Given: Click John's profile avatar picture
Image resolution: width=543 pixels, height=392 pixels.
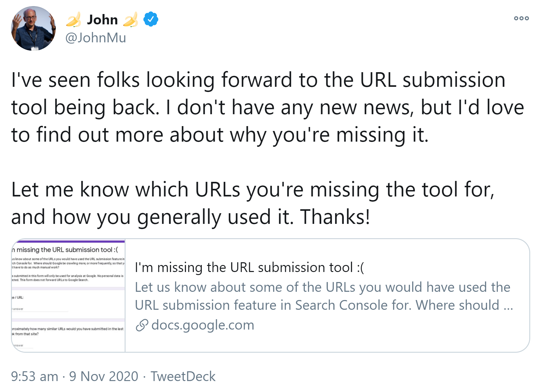Looking at the screenshot, I should (34, 29).
